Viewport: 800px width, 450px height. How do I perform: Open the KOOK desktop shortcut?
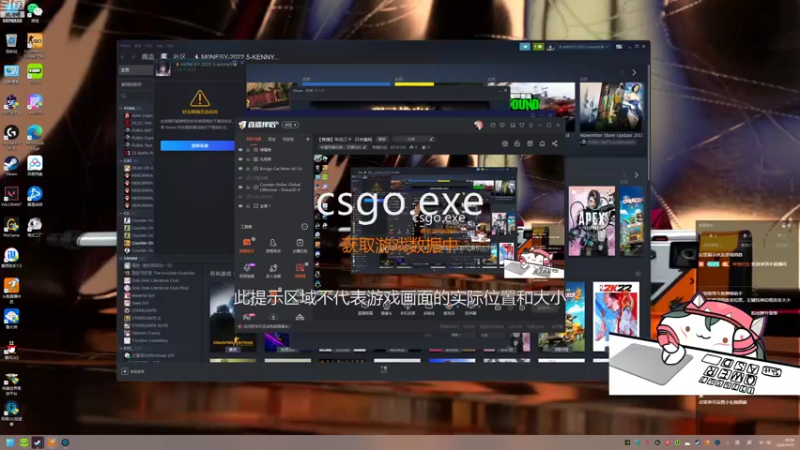point(35,74)
